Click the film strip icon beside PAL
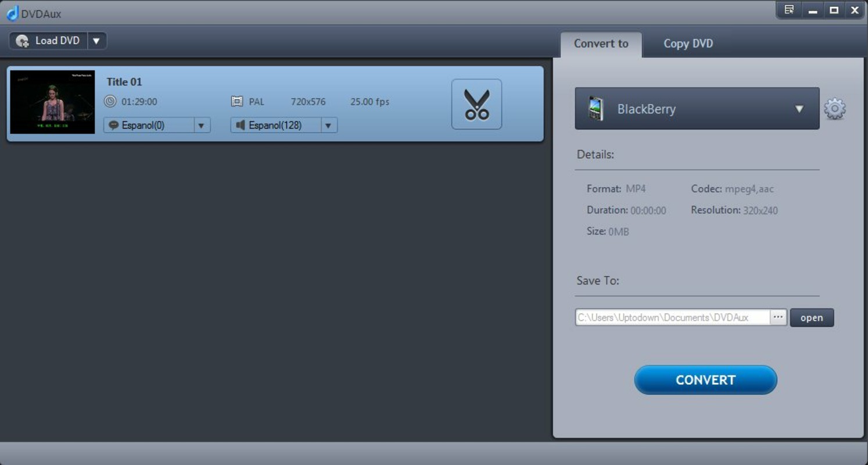868x465 pixels. (237, 102)
